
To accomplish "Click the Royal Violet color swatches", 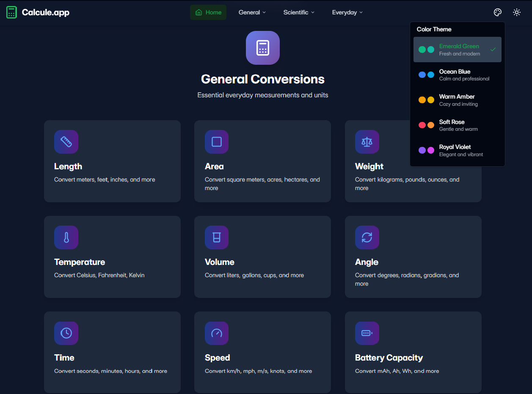I will point(426,150).
